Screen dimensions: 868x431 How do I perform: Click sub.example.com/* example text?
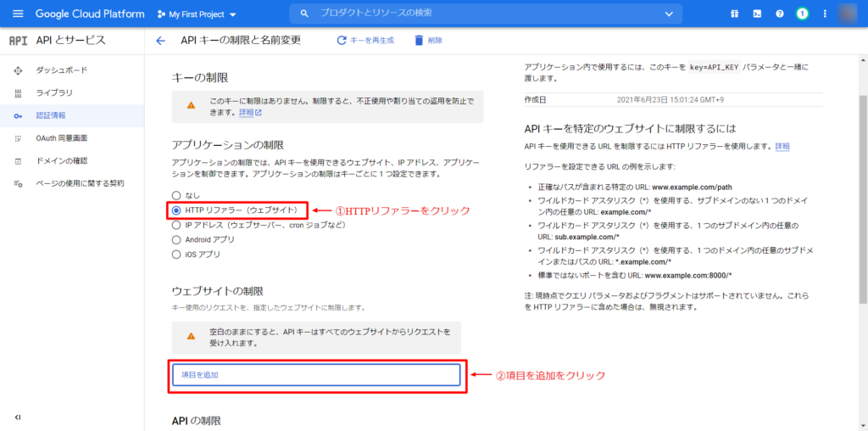click(587, 236)
